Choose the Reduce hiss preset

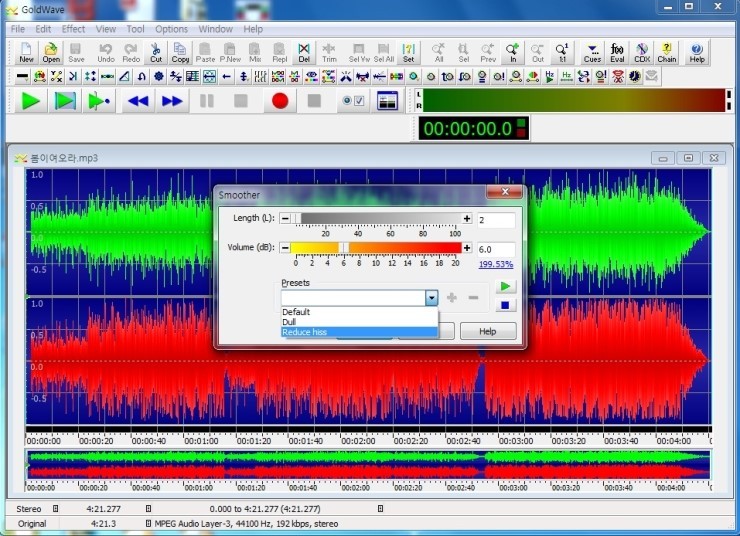(x=359, y=332)
